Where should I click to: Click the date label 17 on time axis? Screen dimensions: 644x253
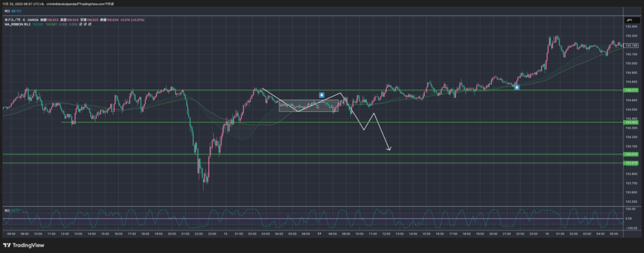pyautogui.click(x=319, y=234)
